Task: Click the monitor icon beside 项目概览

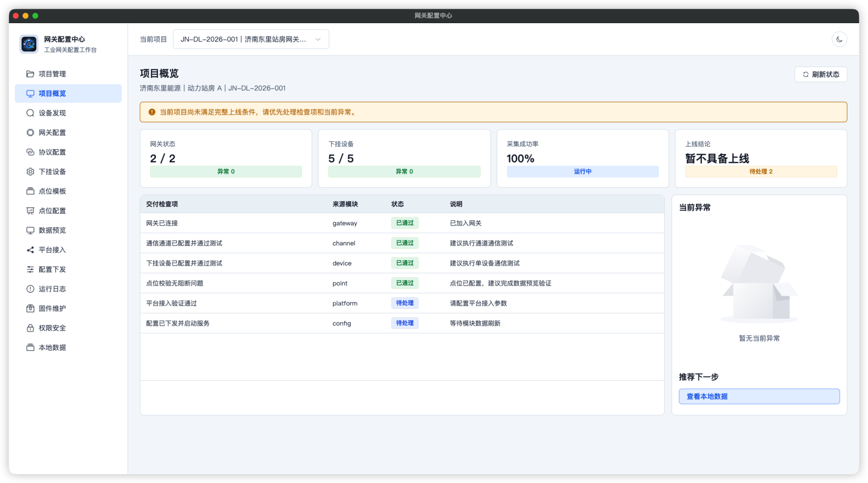Action: click(30, 93)
